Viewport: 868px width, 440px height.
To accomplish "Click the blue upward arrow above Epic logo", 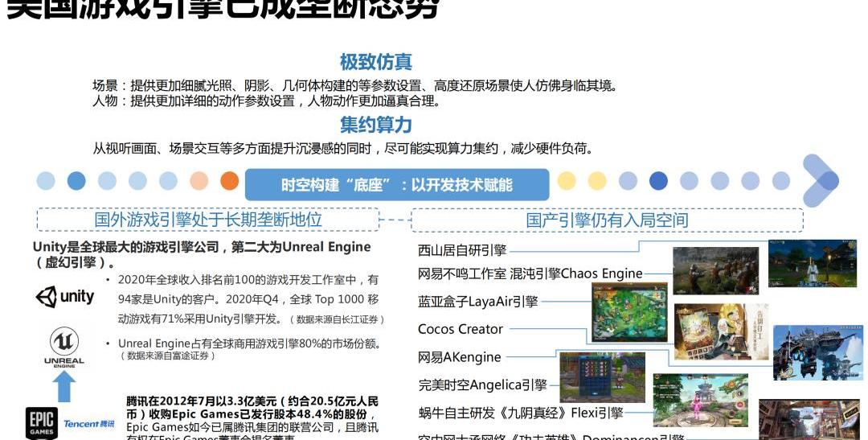I will point(64,387).
